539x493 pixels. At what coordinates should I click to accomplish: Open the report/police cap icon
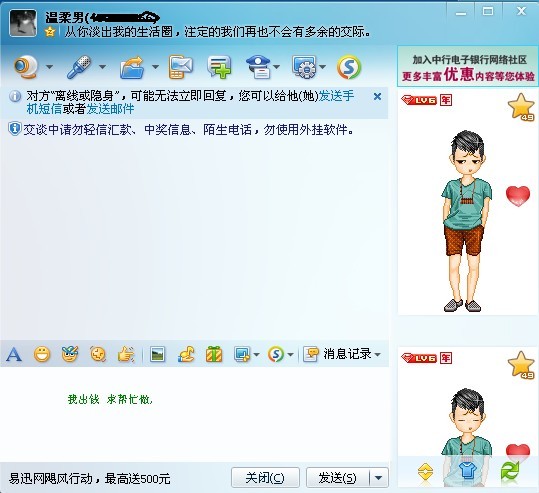coord(258,67)
